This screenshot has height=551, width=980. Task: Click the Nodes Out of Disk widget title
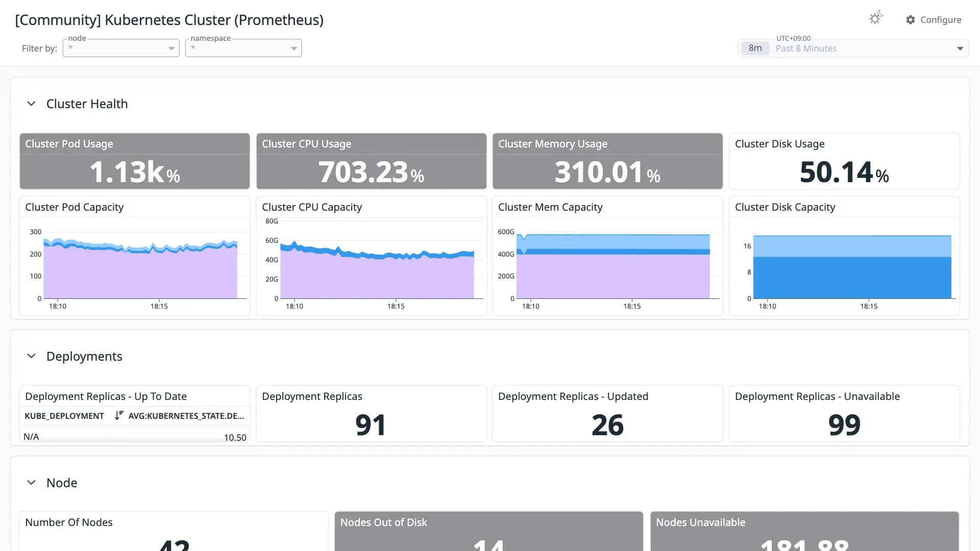(x=384, y=522)
